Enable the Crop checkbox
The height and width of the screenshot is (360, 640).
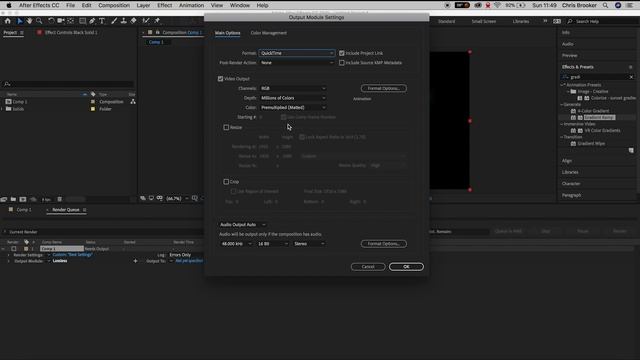226,182
